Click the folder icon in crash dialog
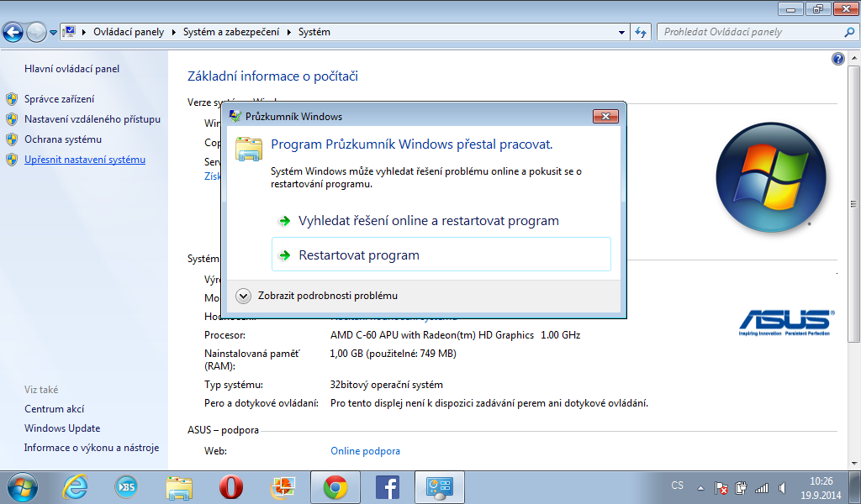861x504 pixels. (249, 149)
